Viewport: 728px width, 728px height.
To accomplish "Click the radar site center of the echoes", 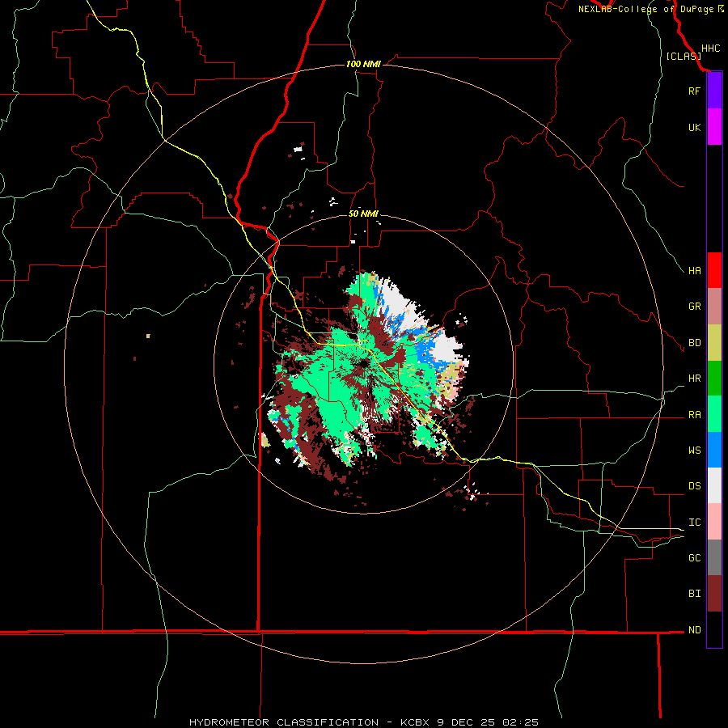I will 363,363.
